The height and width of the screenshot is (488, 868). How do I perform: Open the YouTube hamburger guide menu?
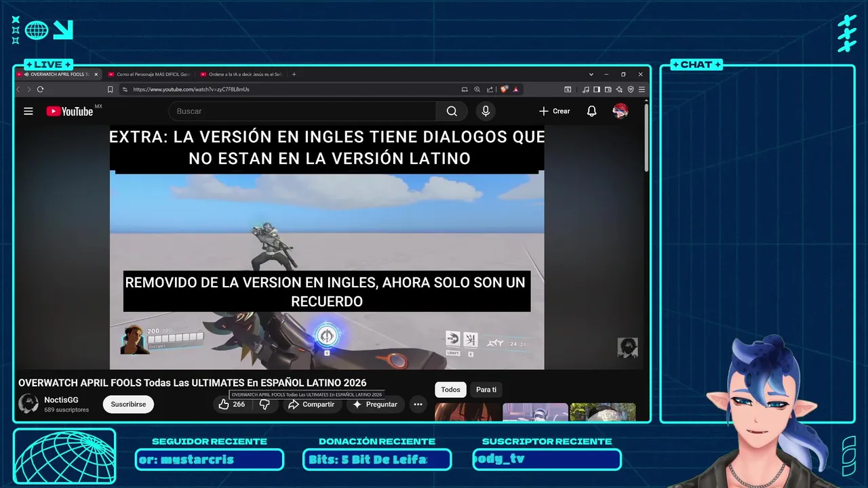click(x=28, y=111)
